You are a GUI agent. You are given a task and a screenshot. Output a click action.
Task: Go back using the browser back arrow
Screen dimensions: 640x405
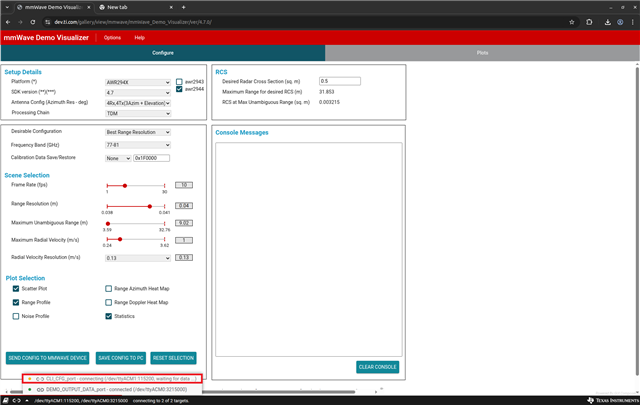[8, 22]
